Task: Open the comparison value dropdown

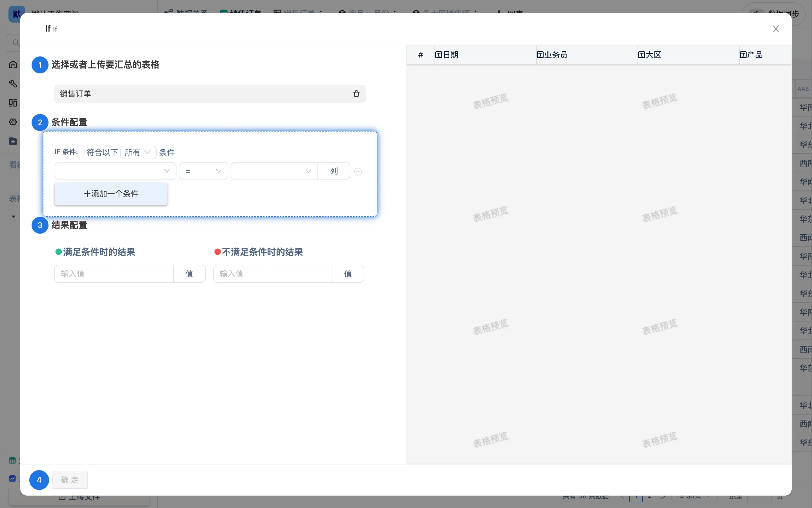Action: [x=274, y=171]
